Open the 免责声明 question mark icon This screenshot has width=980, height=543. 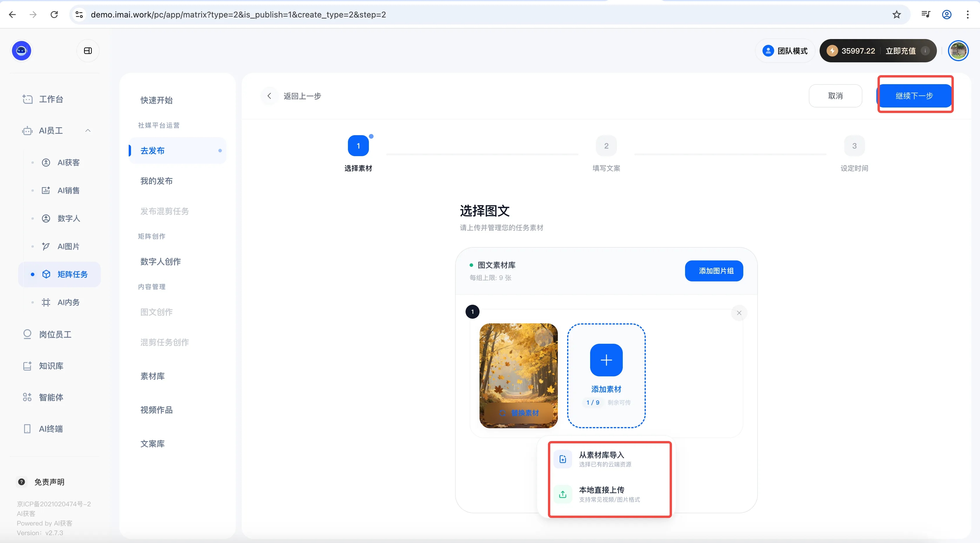coord(22,482)
